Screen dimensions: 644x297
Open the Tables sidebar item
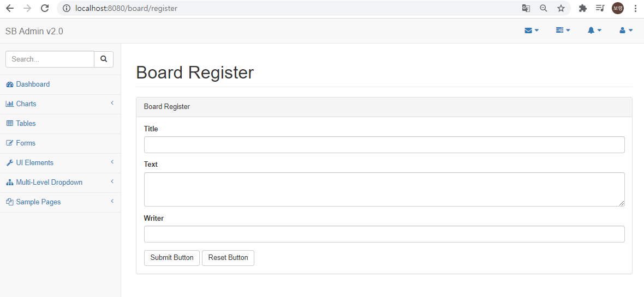(x=61, y=124)
